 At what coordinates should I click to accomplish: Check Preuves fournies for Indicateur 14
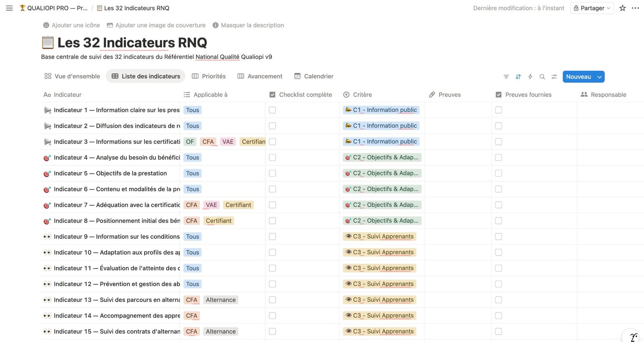pos(499,316)
